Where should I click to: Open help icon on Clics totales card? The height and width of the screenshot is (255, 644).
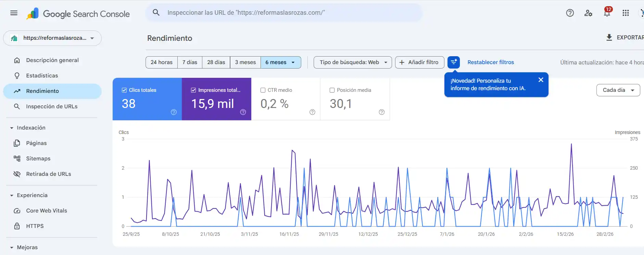click(174, 112)
